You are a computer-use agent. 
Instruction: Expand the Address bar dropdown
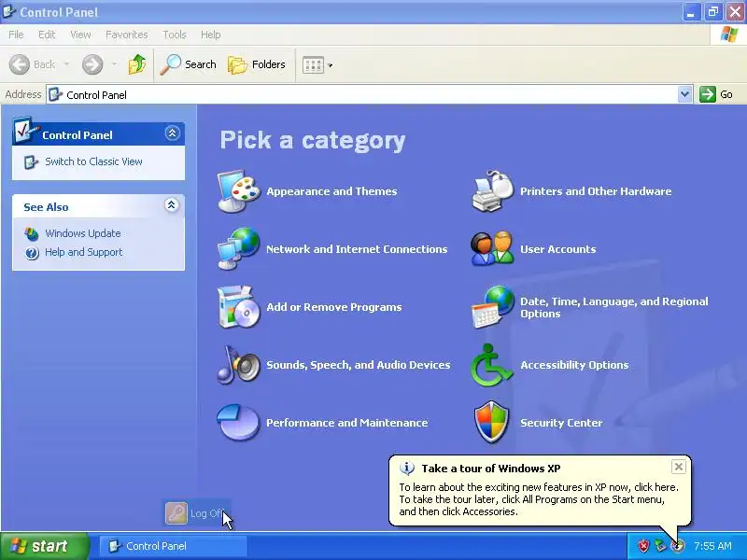coord(684,94)
